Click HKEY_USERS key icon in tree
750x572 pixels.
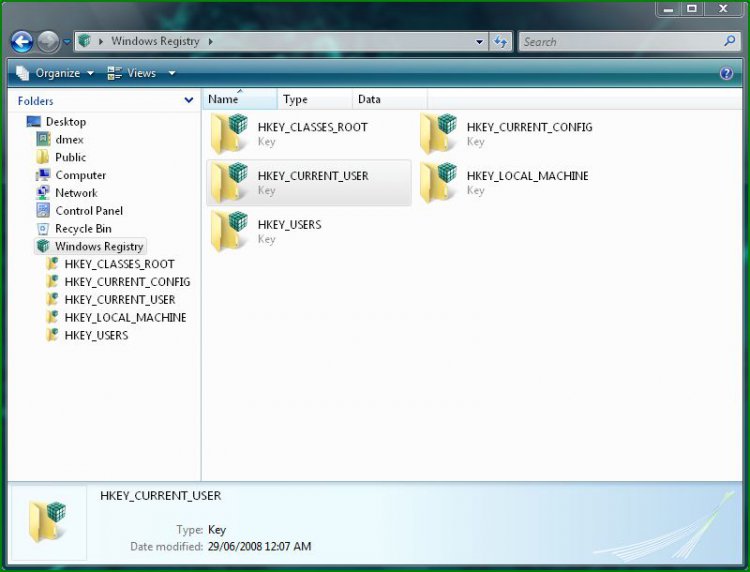coord(52,335)
